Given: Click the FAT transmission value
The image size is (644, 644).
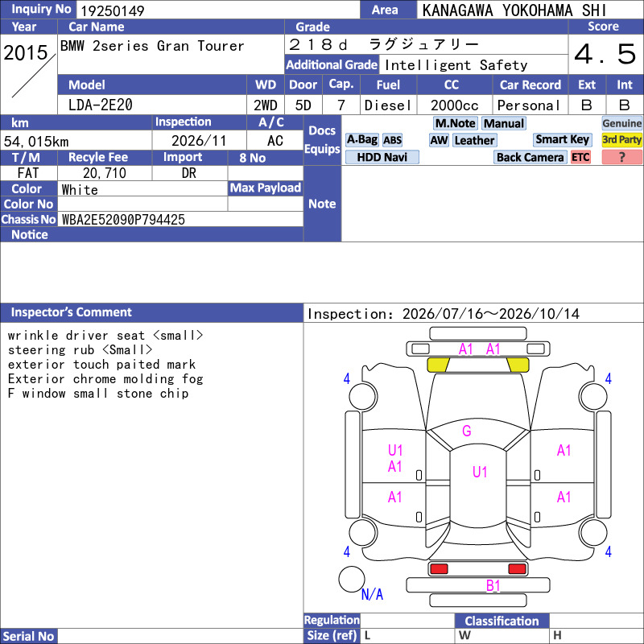Looking at the screenshot, I should point(28,173).
